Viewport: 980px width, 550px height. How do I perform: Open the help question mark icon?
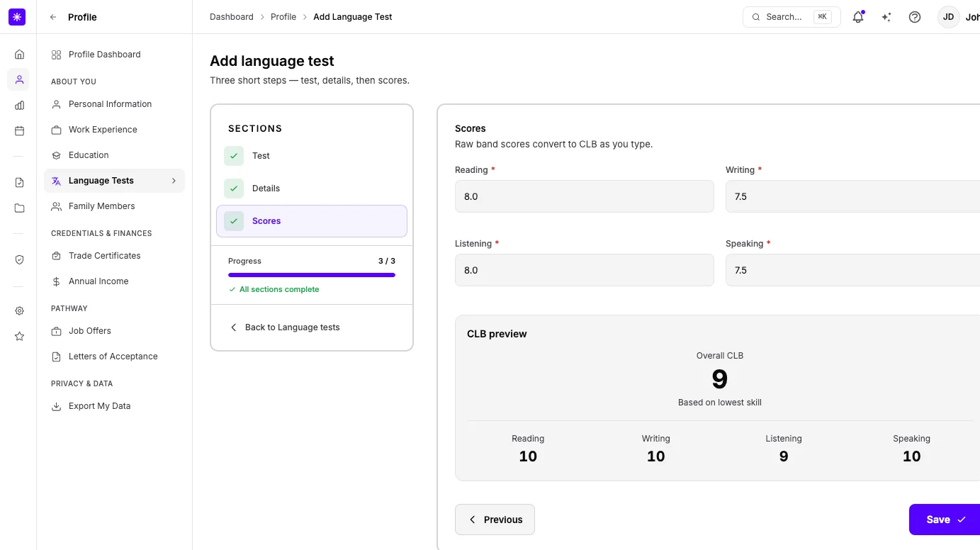[915, 17]
